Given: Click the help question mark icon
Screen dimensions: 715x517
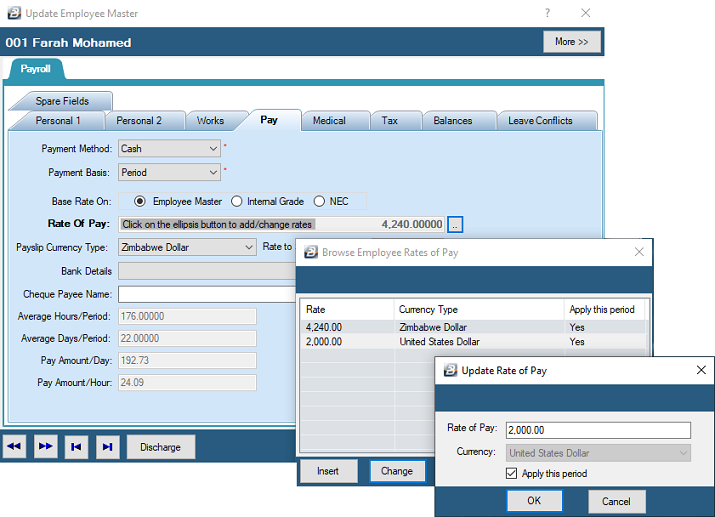Looking at the screenshot, I should [x=547, y=13].
